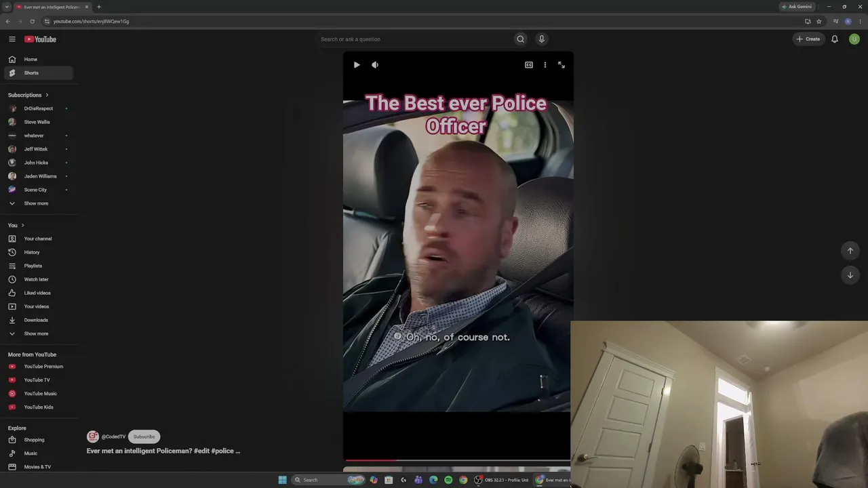Open YouTube Kids
The width and height of the screenshot is (868, 488).
coord(39,407)
